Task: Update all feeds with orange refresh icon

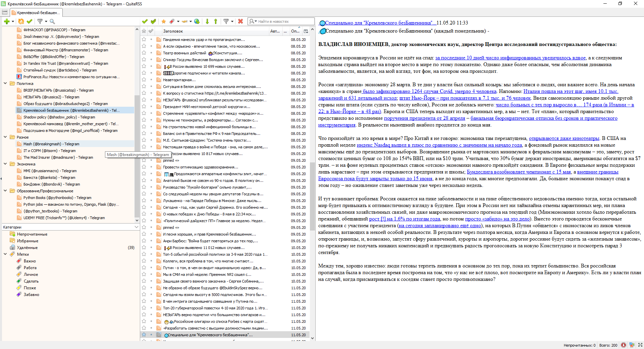Action: 21,21
